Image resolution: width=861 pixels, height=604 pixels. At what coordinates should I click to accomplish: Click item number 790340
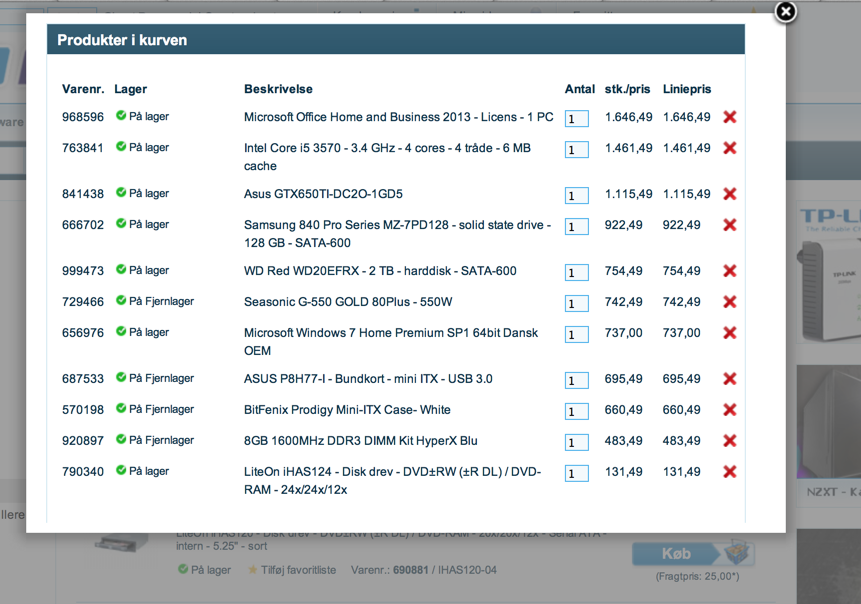(83, 472)
